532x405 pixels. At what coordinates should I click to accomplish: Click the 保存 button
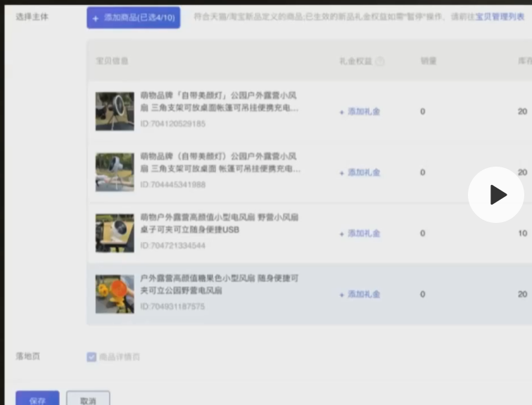(37, 400)
